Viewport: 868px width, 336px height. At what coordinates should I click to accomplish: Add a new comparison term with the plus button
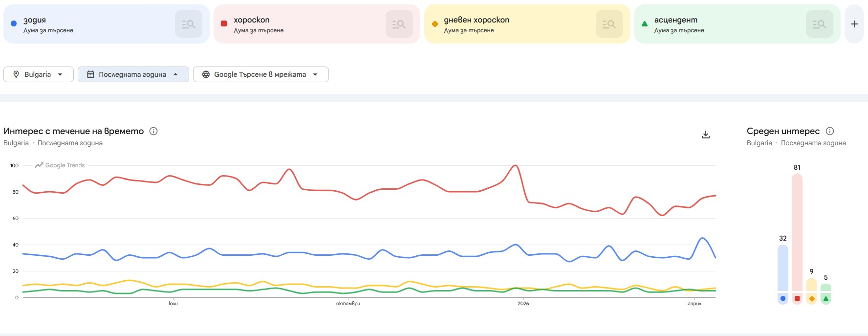coord(854,23)
